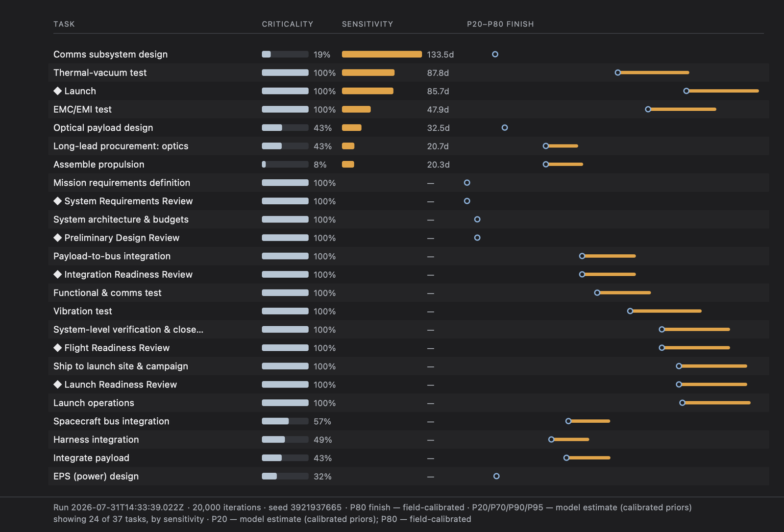This screenshot has height=532, width=784.
Task: Select the 'Launch operations' task name
Action: click(94, 403)
